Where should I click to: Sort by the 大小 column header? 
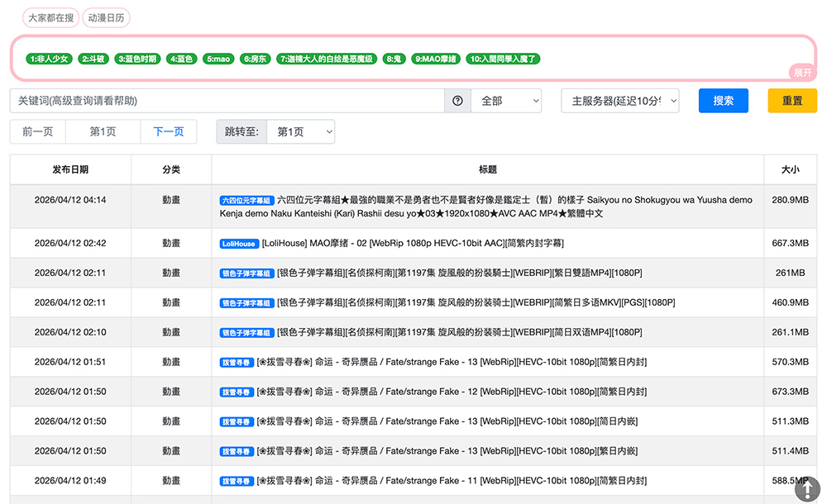[790, 169]
